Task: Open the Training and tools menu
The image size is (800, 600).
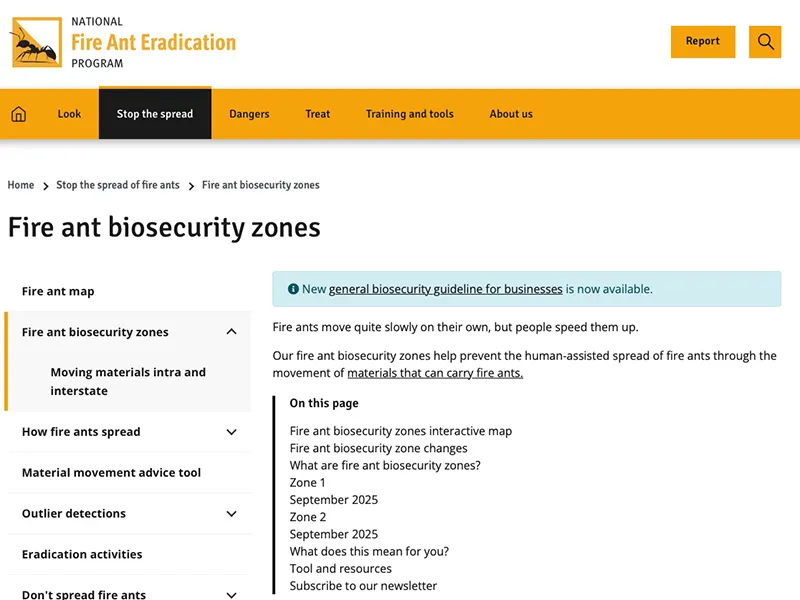Action: pos(409,114)
